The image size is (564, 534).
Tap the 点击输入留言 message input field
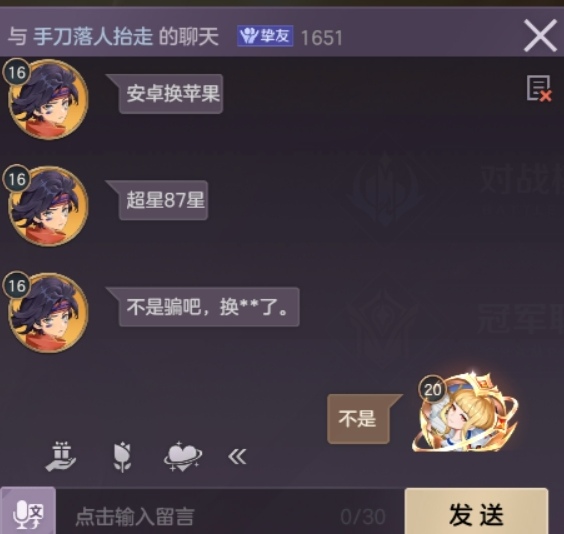pos(230,516)
